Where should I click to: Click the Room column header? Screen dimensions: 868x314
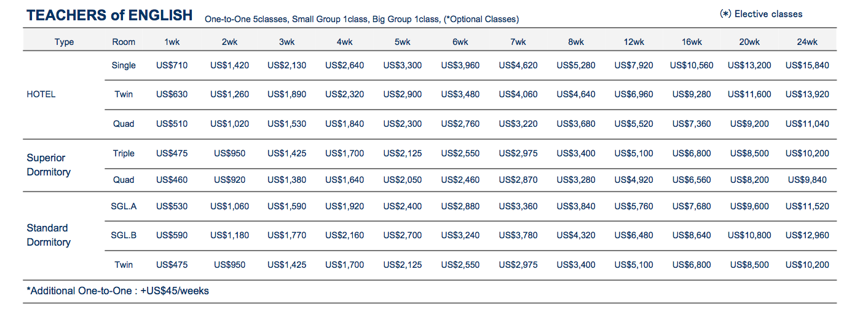(124, 42)
